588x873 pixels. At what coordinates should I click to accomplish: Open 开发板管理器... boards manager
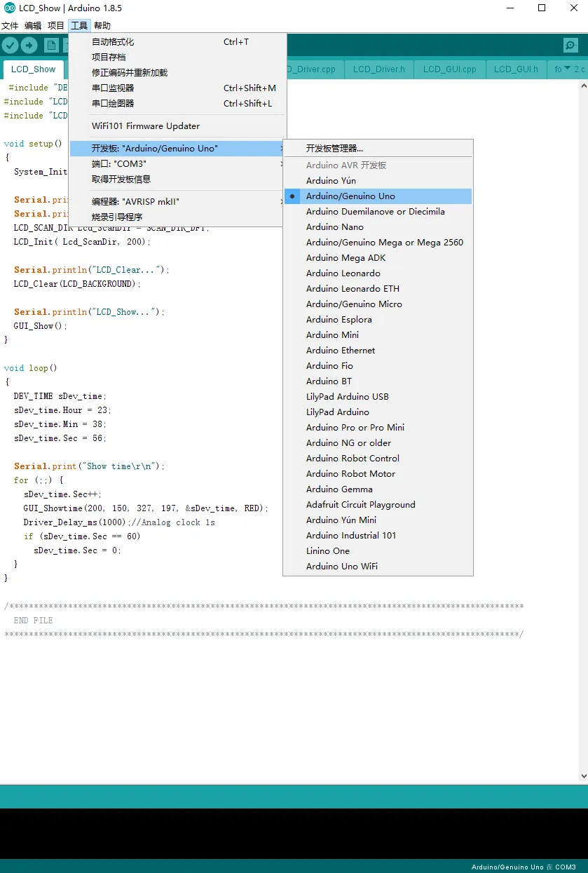(x=378, y=149)
